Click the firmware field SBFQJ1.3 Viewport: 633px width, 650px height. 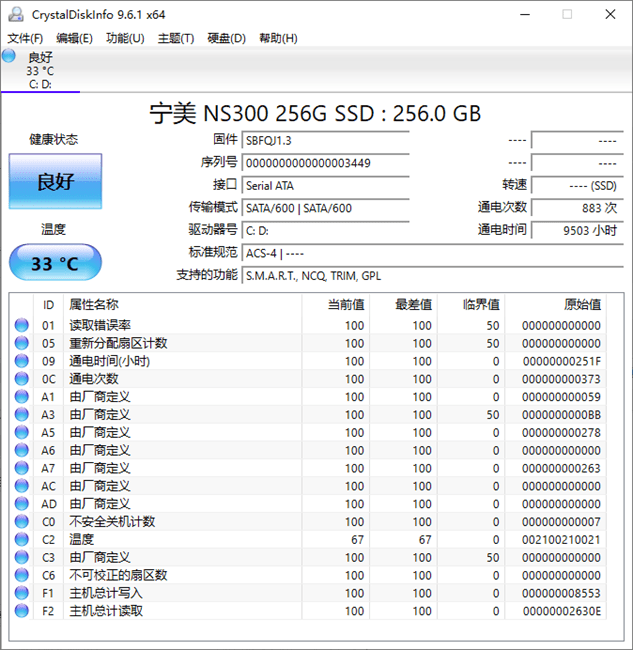[x=326, y=141]
